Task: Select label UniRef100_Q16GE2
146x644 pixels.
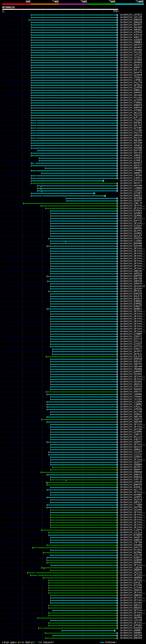Action: tap(131, 615)
